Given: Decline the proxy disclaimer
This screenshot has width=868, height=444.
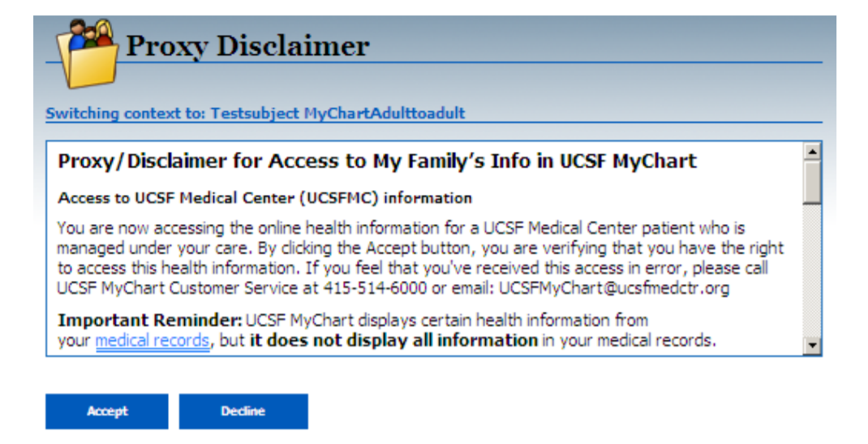Looking at the screenshot, I should click(243, 412).
